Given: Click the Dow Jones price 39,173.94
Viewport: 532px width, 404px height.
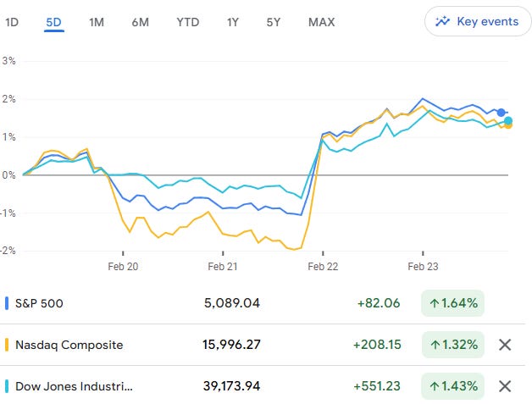Looking at the screenshot, I should (x=231, y=386).
